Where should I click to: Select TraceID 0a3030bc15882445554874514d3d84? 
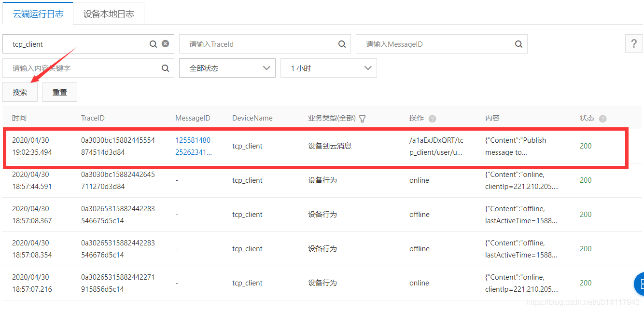tap(118, 146)
